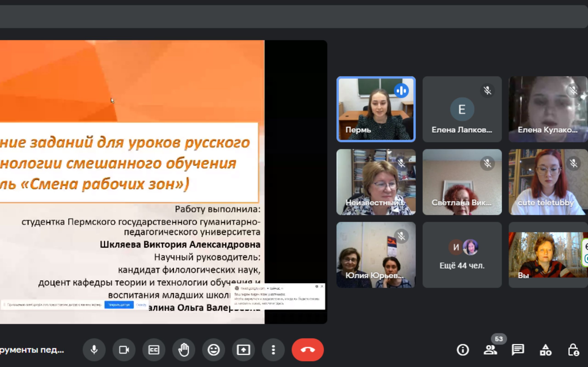Open the emoji reactions button

[214, 350]
